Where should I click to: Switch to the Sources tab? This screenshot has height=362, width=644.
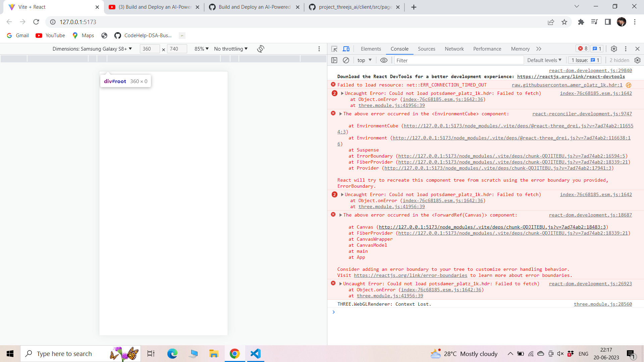tap(426, 49)
